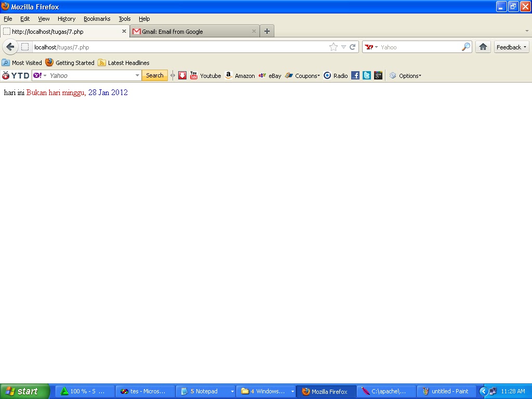Expand the YTD Yahoo search suggestions dropdown
Viewport: 532px width, 399px height.
(x=137, y=75)
